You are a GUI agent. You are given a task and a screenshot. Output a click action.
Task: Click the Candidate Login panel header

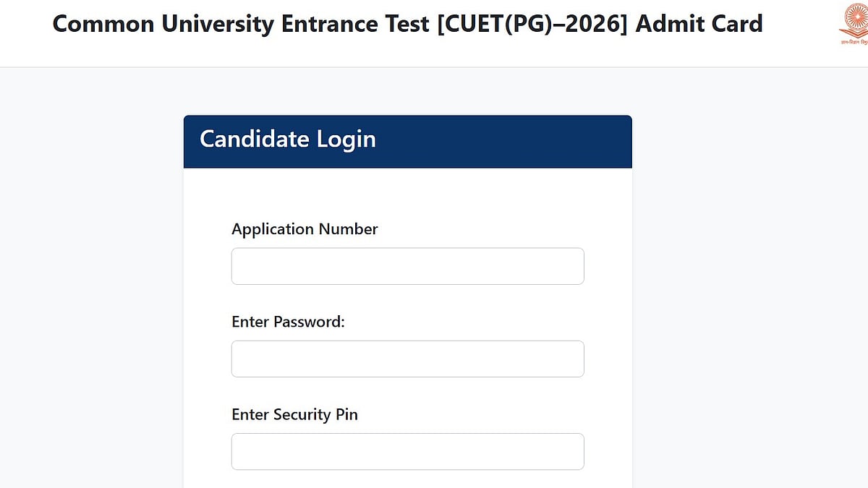(x=407, y=141)
